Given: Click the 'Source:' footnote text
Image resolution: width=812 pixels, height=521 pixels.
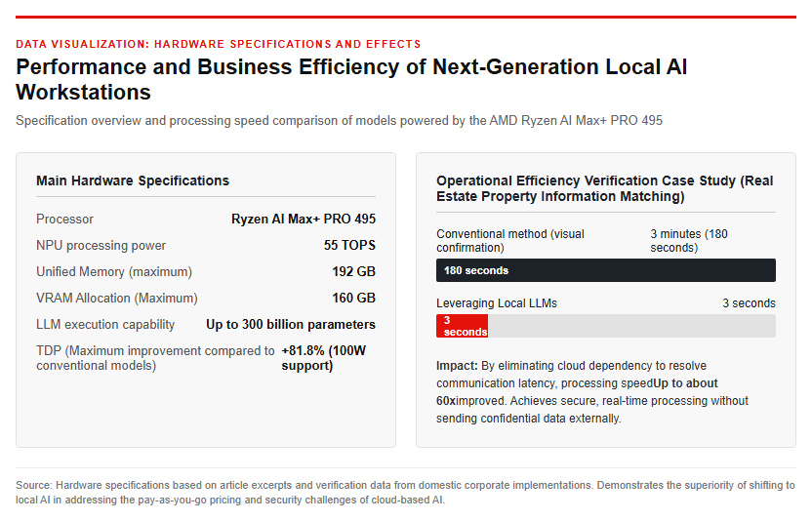Looking at the screenshot, I should tap(405, 493).
